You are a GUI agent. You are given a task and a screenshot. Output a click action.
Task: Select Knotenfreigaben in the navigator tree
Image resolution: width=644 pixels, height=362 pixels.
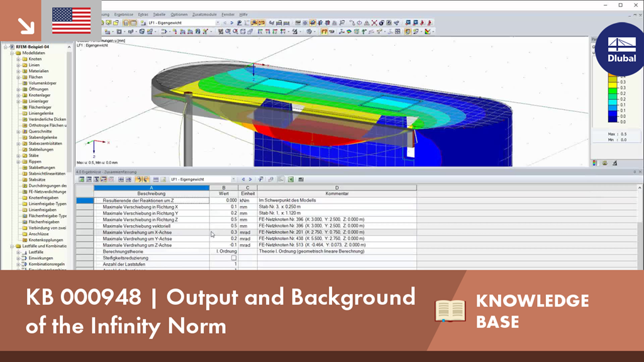pyautogui.click(x=42, y=198)
